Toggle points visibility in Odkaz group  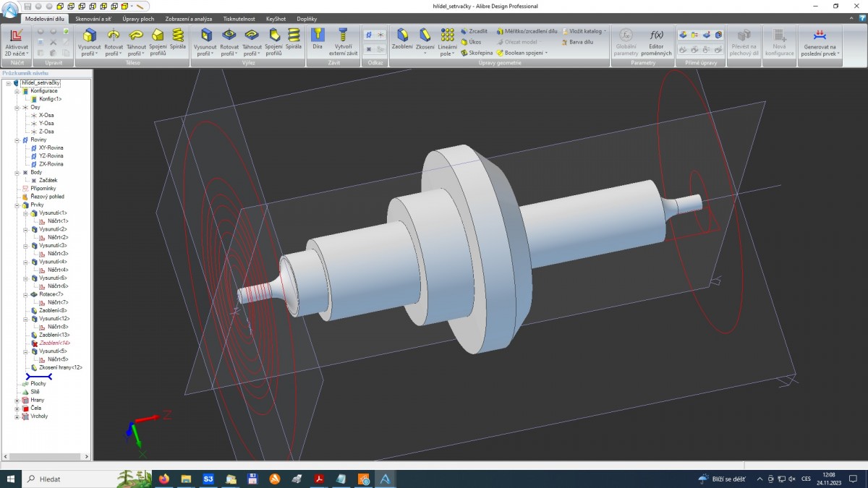click(x=369, y=49)
